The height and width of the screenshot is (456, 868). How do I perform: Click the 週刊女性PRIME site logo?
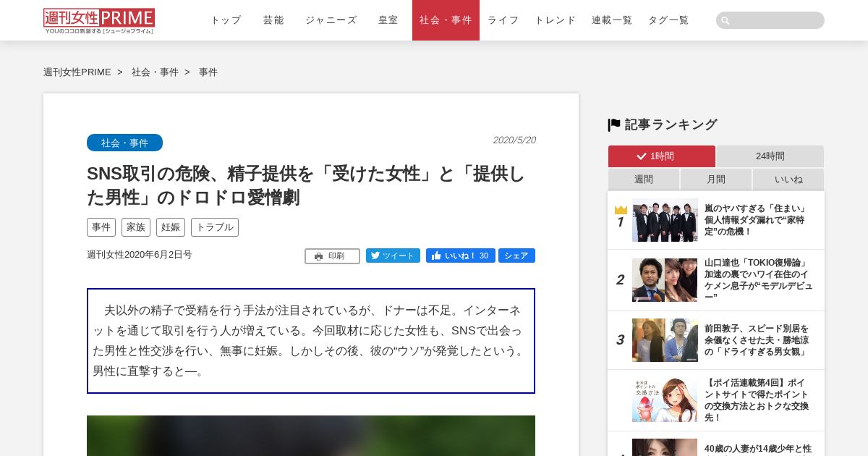click(99, 21)
